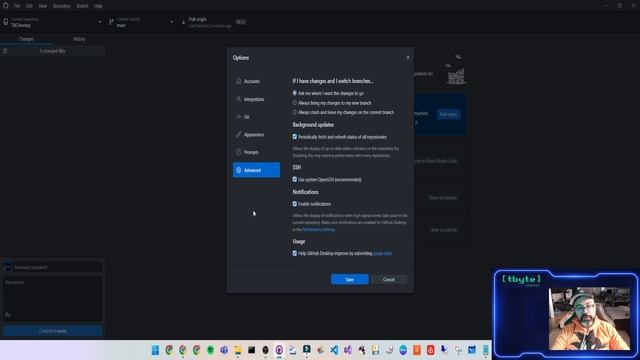The image size is (640, 360).
Task: Select 'Ask me where I want the changes to go'
Action: [x=295, y=93]
